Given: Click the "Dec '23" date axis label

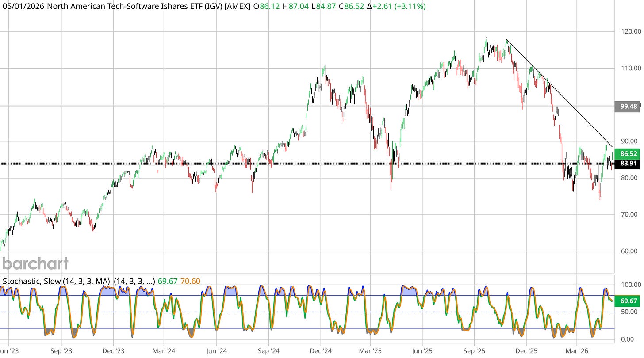Looking at the screenshot, I should tap(113, 351).
